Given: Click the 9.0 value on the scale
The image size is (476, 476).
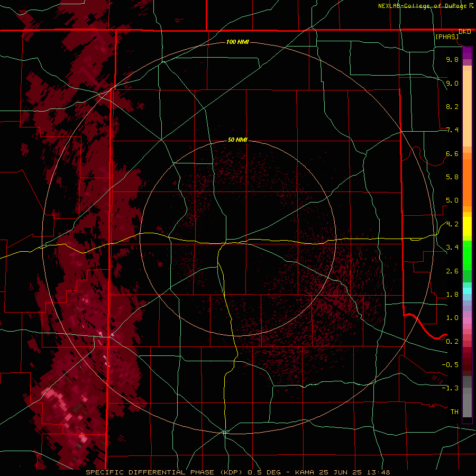Looking at the screenshot, I should coord(452,83).
